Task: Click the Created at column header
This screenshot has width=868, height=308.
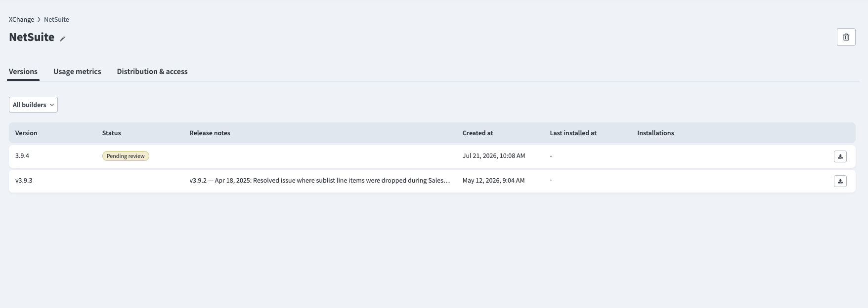Action: 477,133
